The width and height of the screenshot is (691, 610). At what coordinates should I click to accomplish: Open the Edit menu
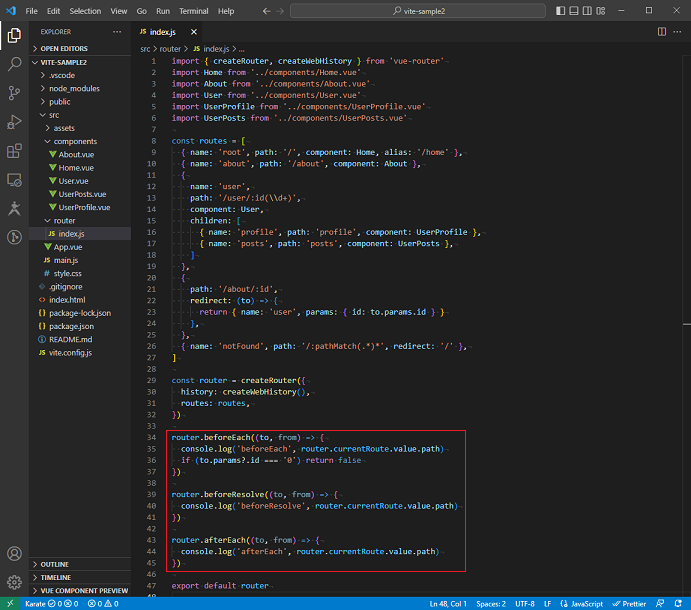pyautogui.click(x=53, y=11)
